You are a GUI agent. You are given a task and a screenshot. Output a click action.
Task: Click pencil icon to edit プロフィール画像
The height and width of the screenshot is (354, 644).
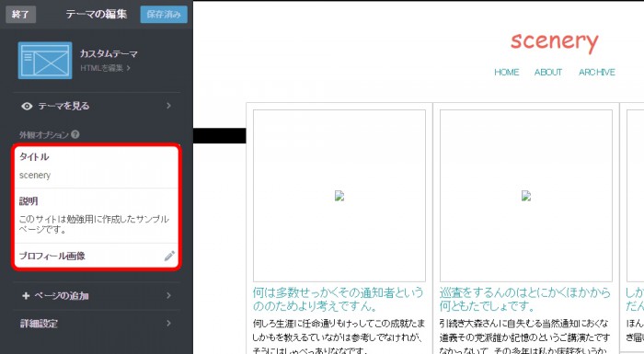[x=169, y=256]
